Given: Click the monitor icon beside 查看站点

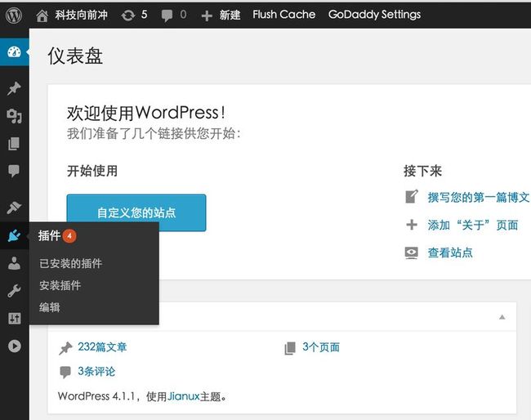Looking at the screenshot, I should click(412, 252).
